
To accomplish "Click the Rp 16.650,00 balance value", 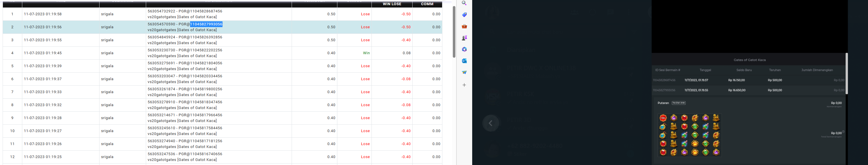I will [737, 90].
